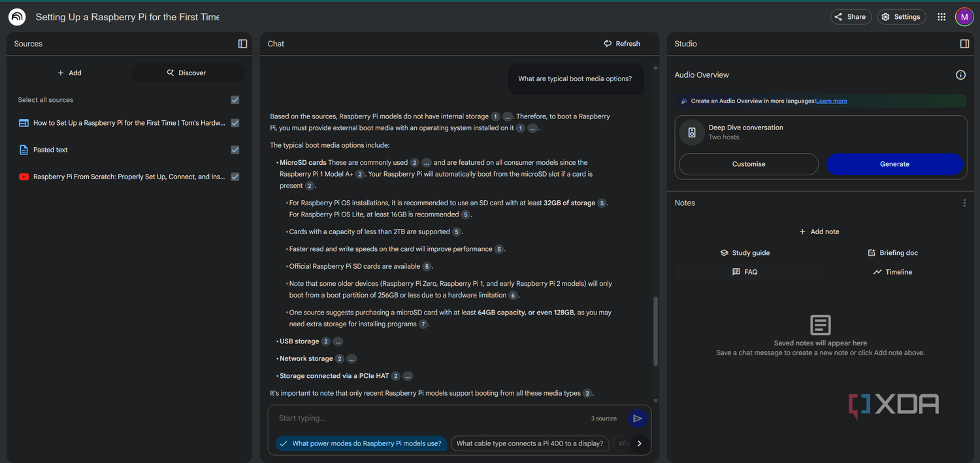The image size is (980, 463).
Task: Click Customise for the audio overview
Action: click(749, 164)
